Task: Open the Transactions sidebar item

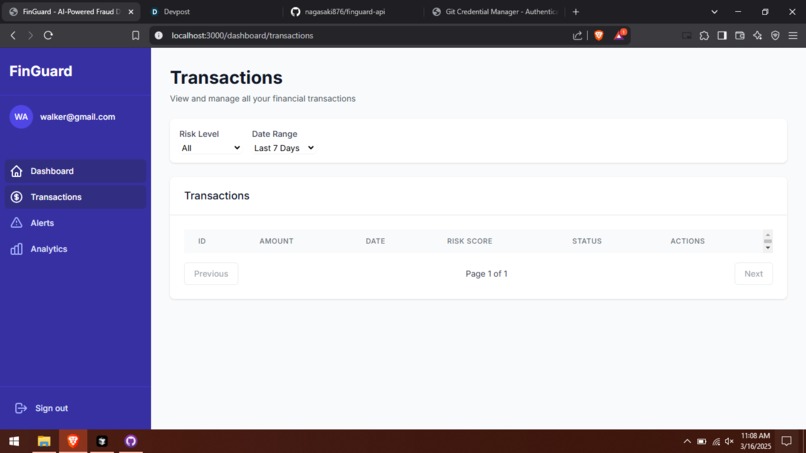Action: tap(76, 197)
